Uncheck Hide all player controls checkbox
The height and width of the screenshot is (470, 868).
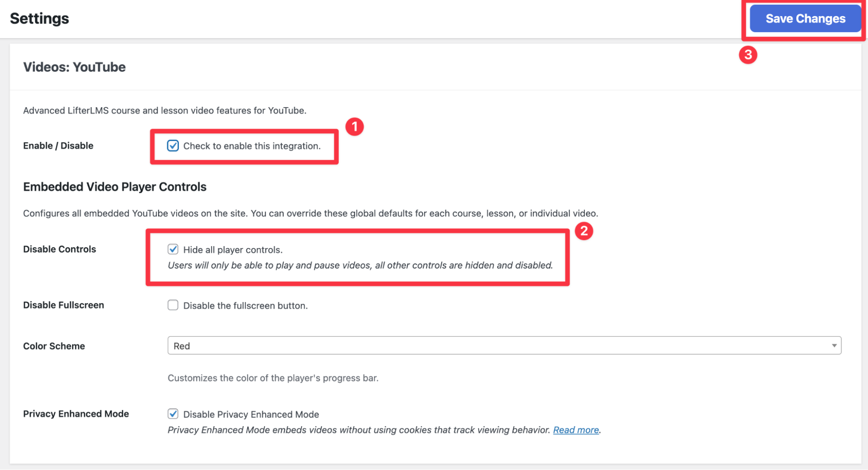pyautogui.click(x=173, y=249)
